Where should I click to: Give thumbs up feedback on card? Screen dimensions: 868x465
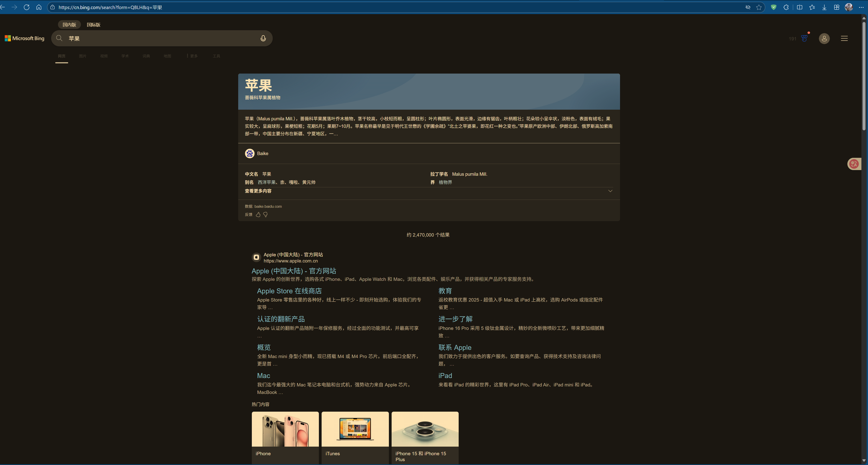click(x=258, y=215)
